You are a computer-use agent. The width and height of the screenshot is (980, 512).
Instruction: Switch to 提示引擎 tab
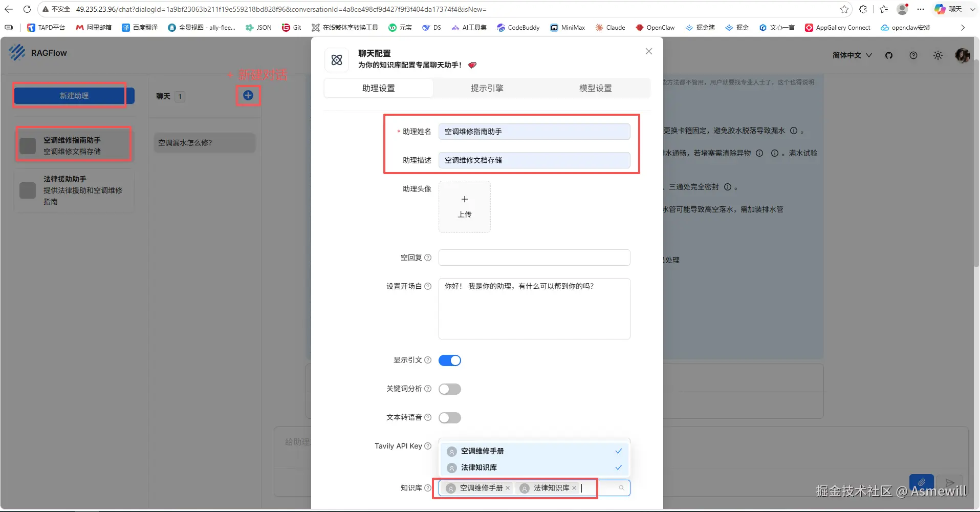click(487, 88)
